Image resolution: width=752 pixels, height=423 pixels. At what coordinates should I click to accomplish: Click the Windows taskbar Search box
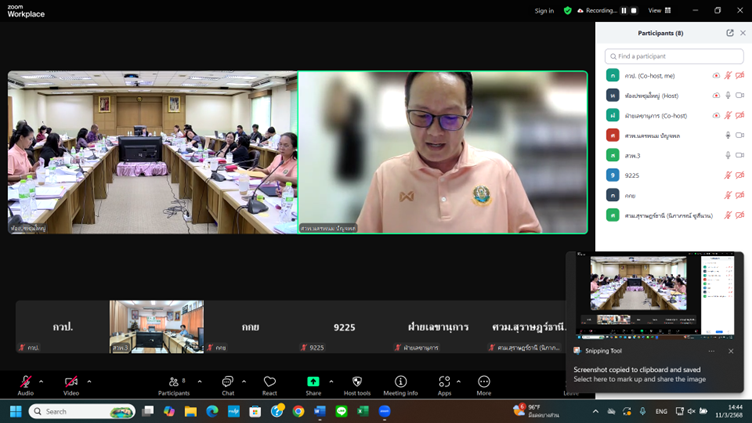tap(82, 411)
